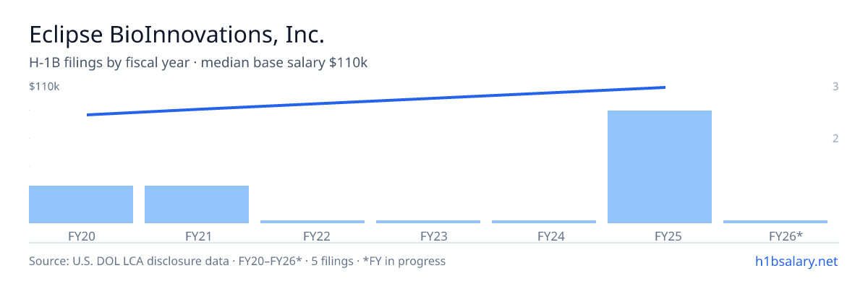
Task: Select the thin FY26* bar
Action: coord(775,221)
